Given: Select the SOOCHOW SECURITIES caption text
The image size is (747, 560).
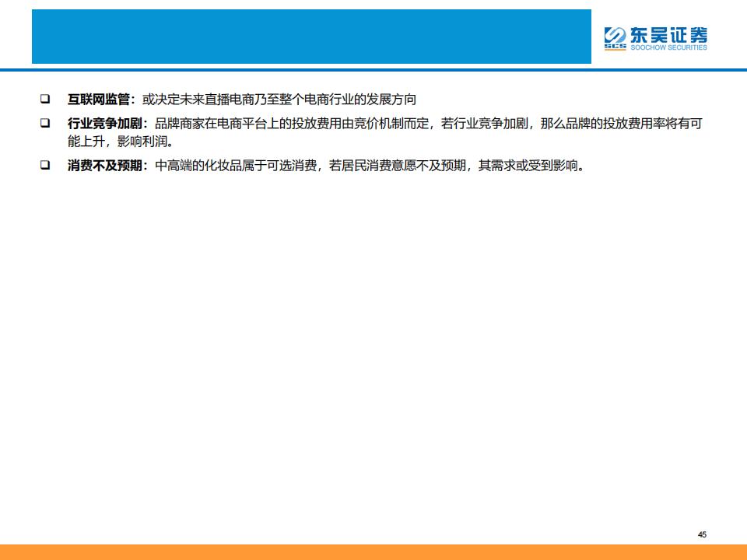Looking at the screenshot, I should click(x=668, y=48).
